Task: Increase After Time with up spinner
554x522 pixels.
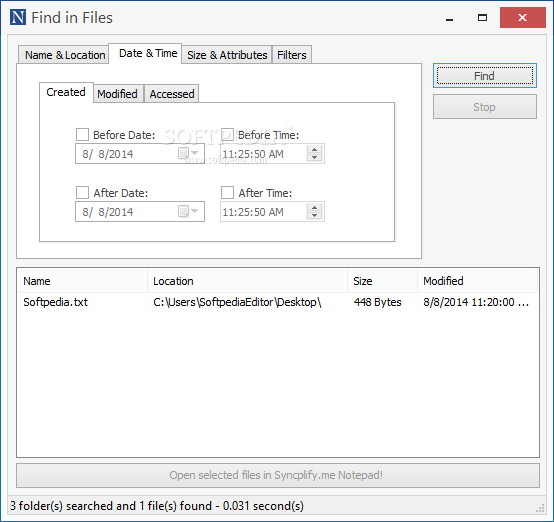Action: [314, 207]
